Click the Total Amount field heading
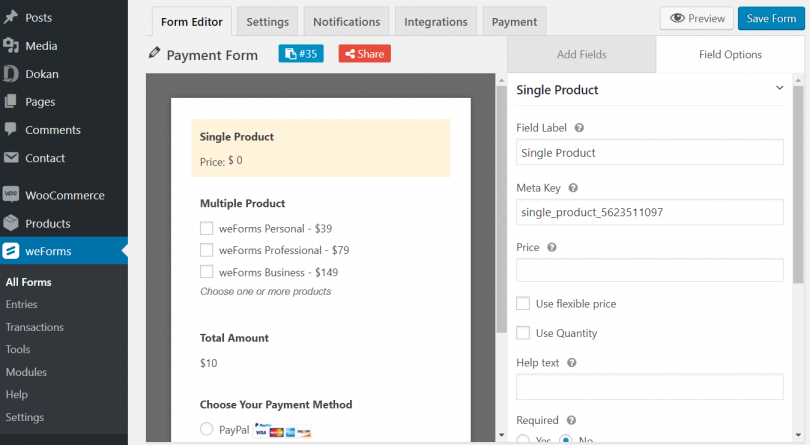Viewport: 810px width, 445px height. pyautogui.click(x=234, y=338)
